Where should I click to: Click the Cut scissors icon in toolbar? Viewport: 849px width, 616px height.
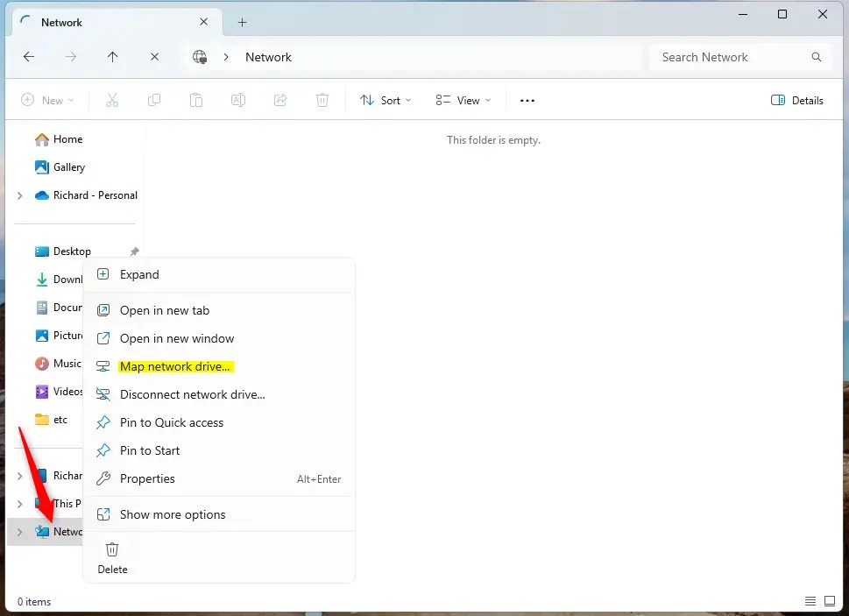click(x=112, y=100)
